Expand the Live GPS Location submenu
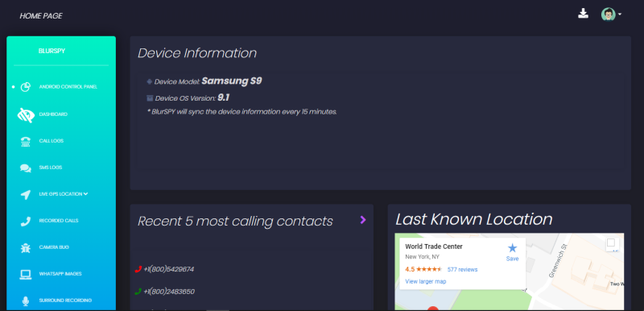 point(64,194)
